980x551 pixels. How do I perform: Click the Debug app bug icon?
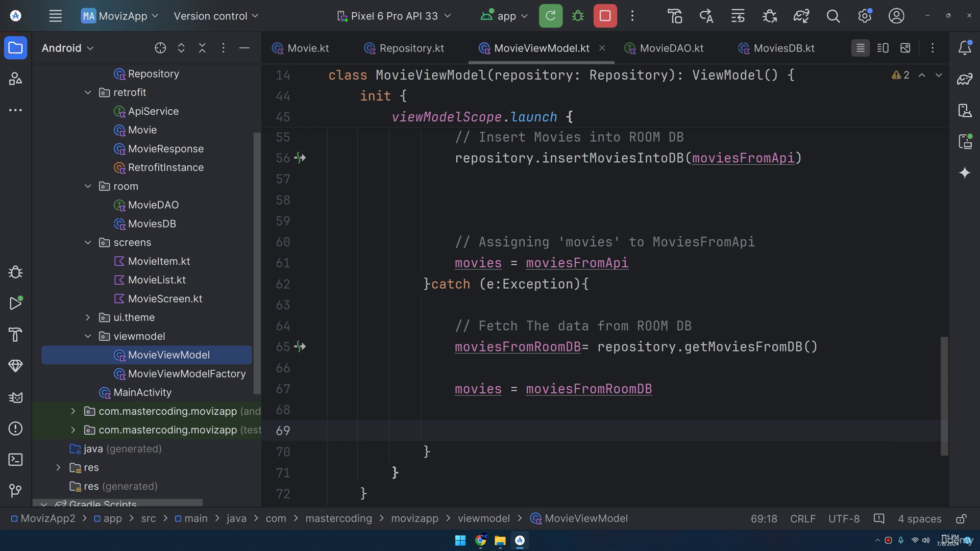pos(578,16)
